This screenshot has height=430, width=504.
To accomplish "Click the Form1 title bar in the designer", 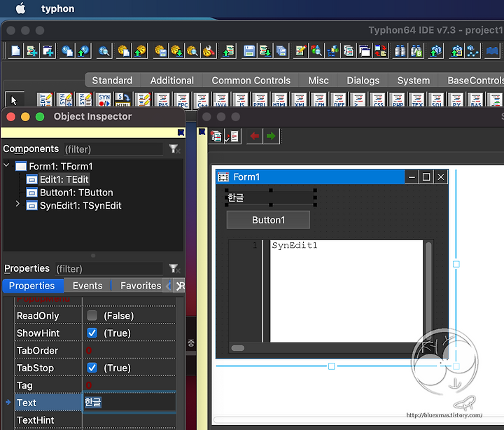I will click(x=310, y=177).
